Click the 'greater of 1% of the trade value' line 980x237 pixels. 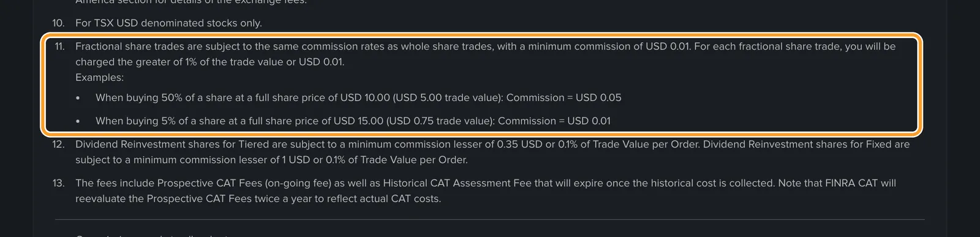pyautogui.click(x=209, y=62)
